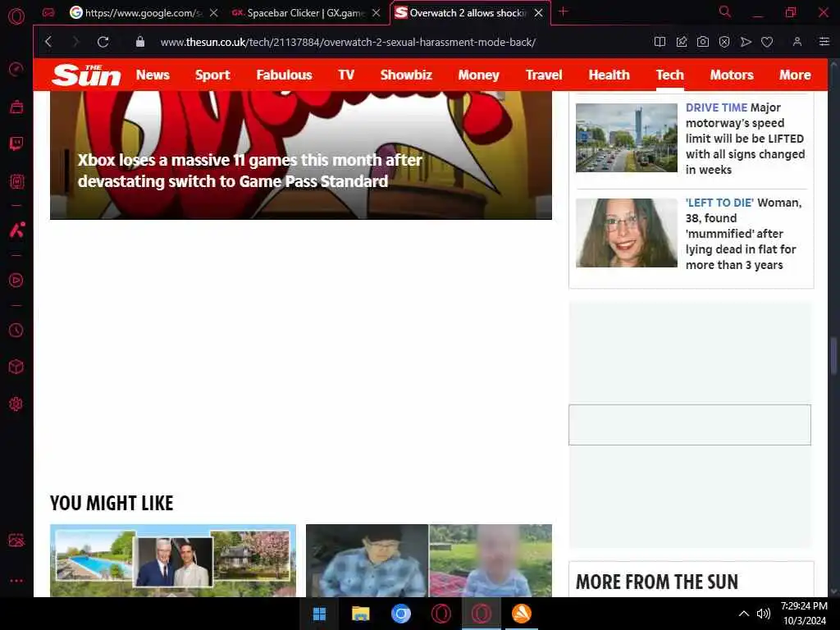Open motorway traffic thumbnail image
Screen dimensions: 840x630
coord(626,138)
